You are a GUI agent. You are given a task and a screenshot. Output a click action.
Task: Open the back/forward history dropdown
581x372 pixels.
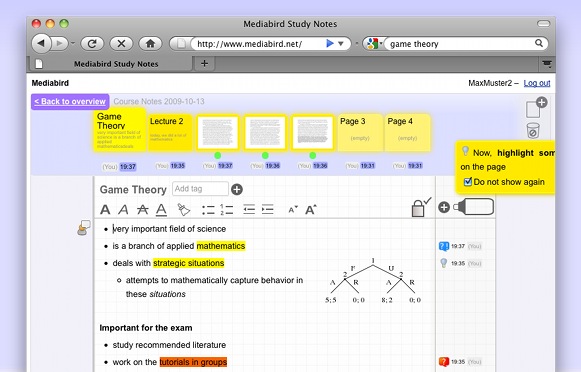[73, 43]
